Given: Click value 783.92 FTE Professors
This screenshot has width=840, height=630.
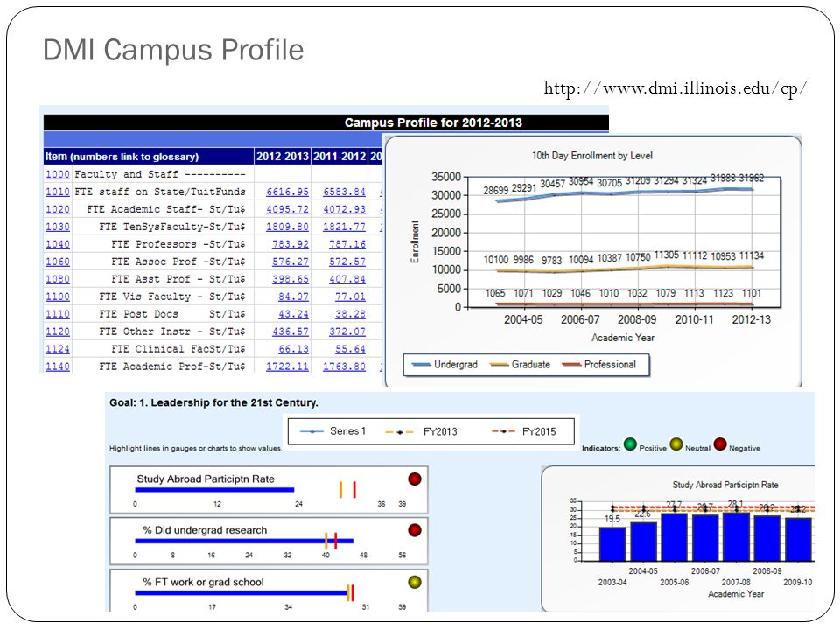Looking at the screenshot, I should pos(290,244).
